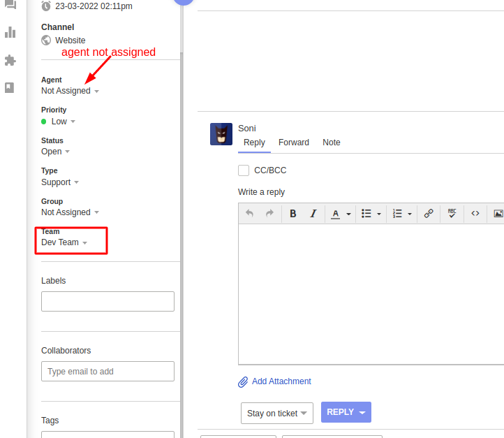
Task: Click the Tags section label
Action: [x=50, y=421]
